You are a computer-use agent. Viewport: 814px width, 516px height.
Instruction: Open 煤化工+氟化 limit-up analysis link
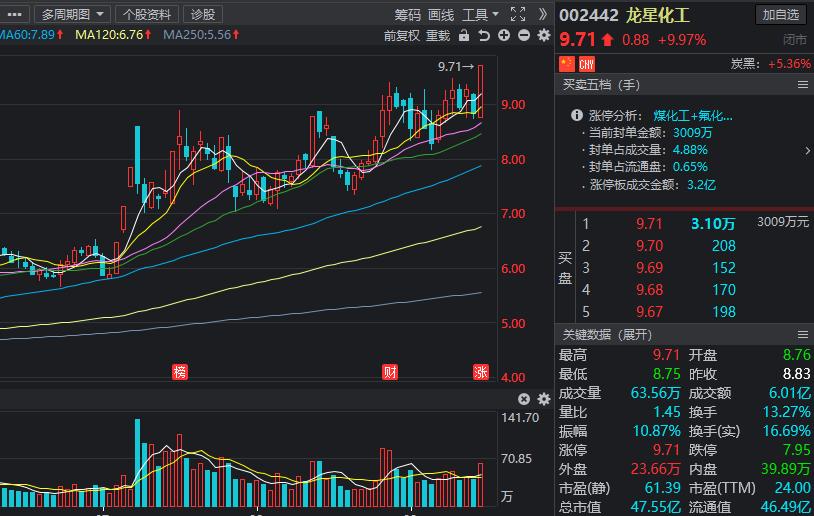[x=693, y=116]
